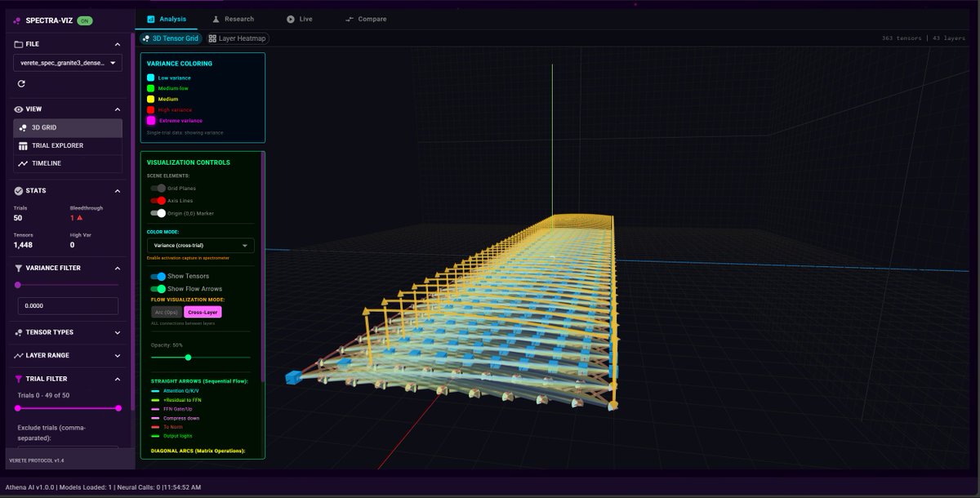Collapse the VIEW section chevron
The image size is (980, 498).
117,109
